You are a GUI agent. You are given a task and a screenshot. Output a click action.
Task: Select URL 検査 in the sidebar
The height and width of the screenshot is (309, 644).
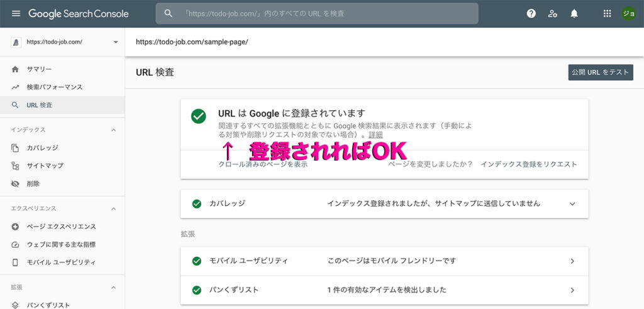click(62, 105)
